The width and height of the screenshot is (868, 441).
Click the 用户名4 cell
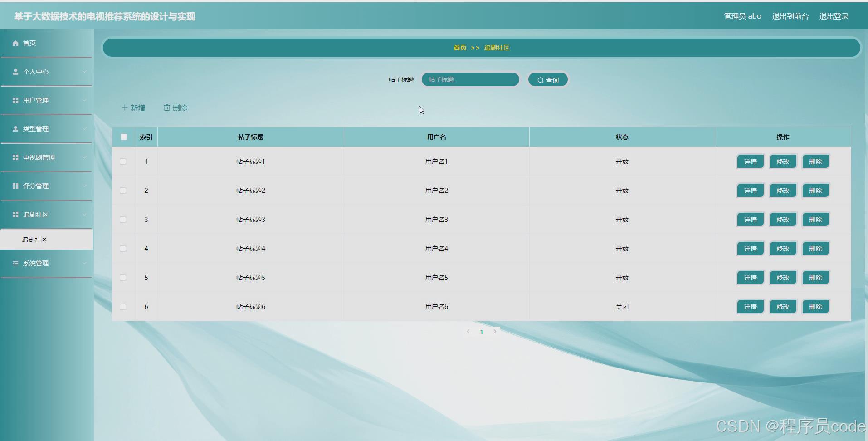[x=436, y=249]
